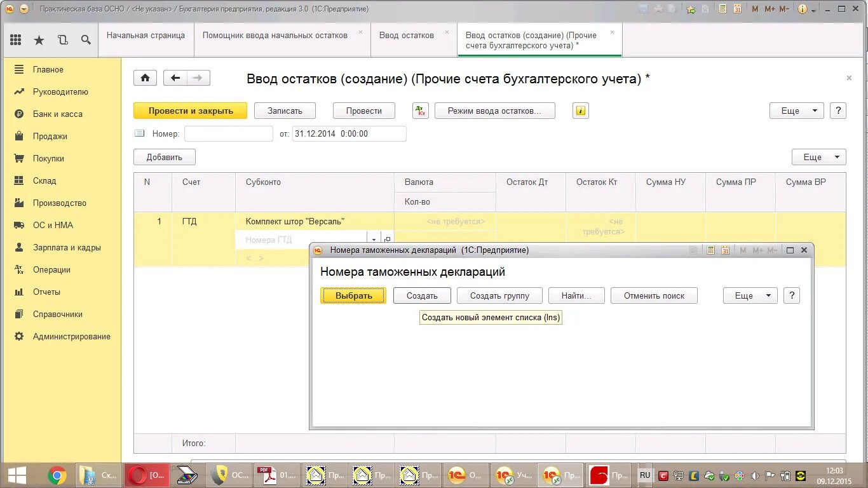Click Создать in the declarations dialog
The image size is (868, 488).
tap(422, 295)
